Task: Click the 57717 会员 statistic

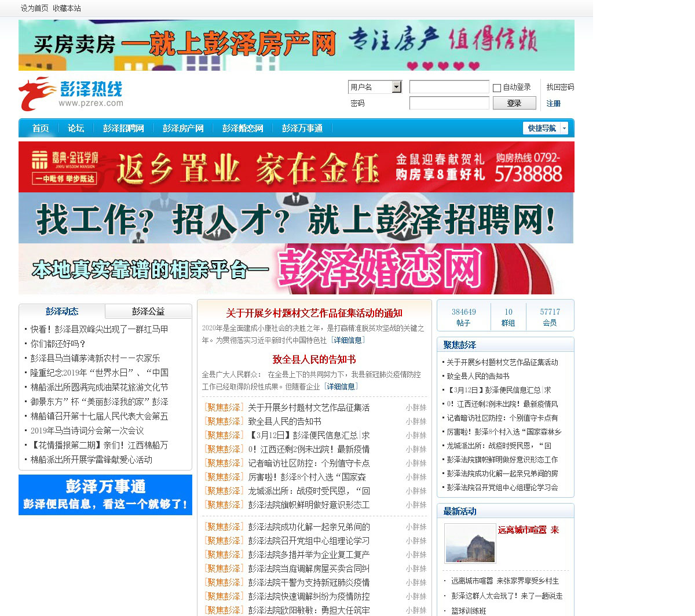Action: pyautogui.click(x=550, y=317)
